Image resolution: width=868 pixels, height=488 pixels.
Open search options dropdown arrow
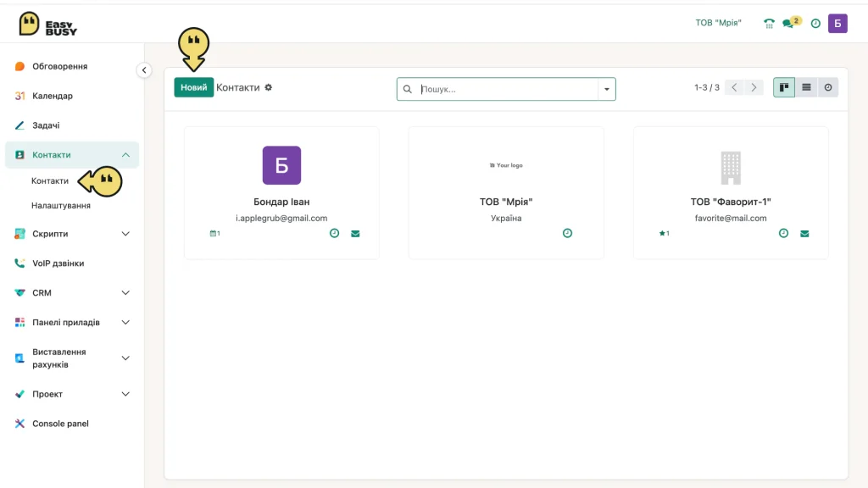tap(607, 89)
